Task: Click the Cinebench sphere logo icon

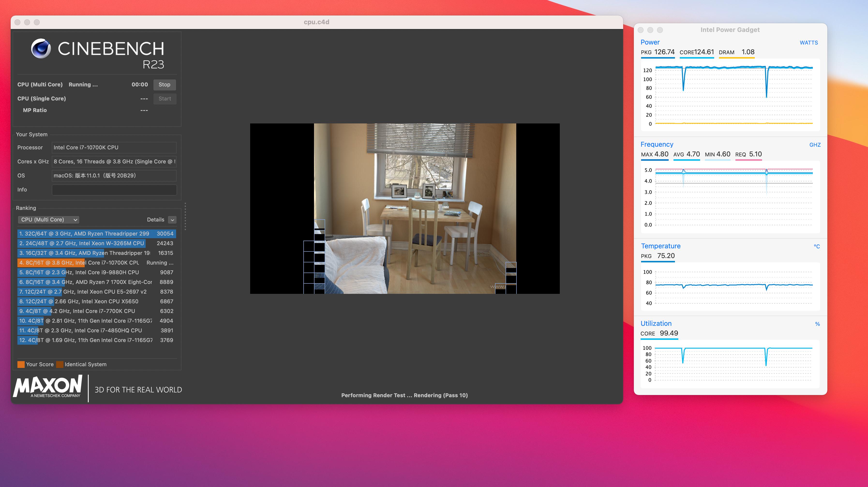Action: tap(41, 49)
